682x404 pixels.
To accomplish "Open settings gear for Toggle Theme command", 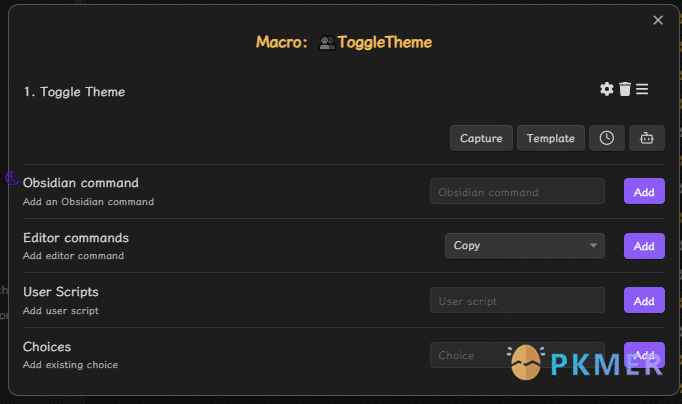I will click(x=606, y=89).
